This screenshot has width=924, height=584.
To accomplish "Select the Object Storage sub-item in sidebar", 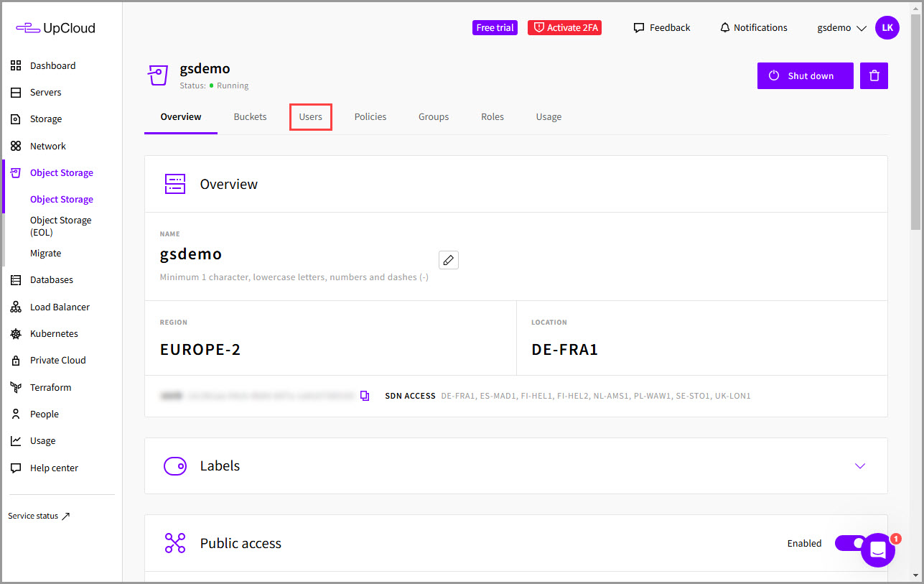I will pos(62,200).
